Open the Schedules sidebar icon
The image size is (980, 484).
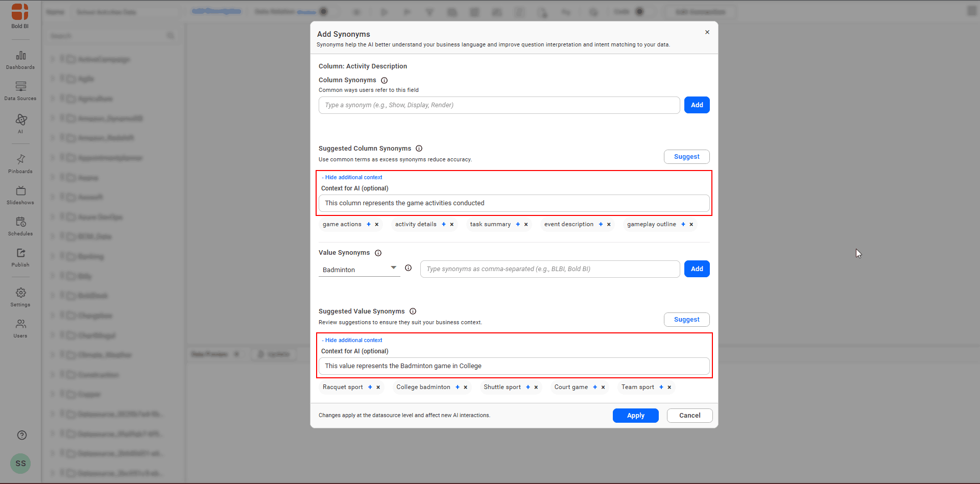point(20,226)
